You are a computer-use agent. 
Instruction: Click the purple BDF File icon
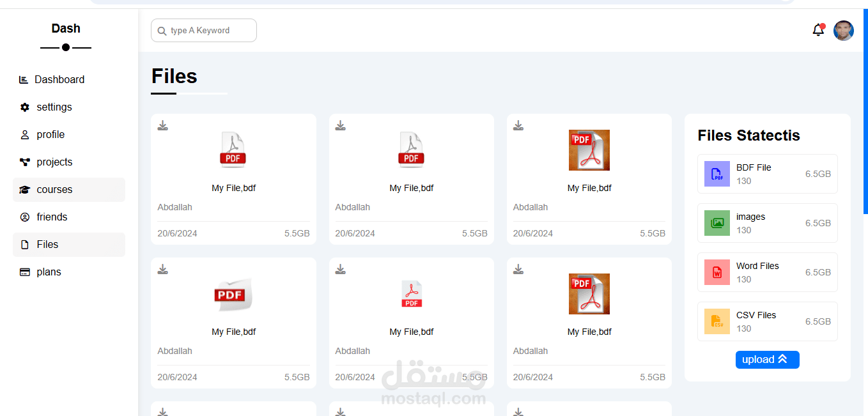(717, 174)
